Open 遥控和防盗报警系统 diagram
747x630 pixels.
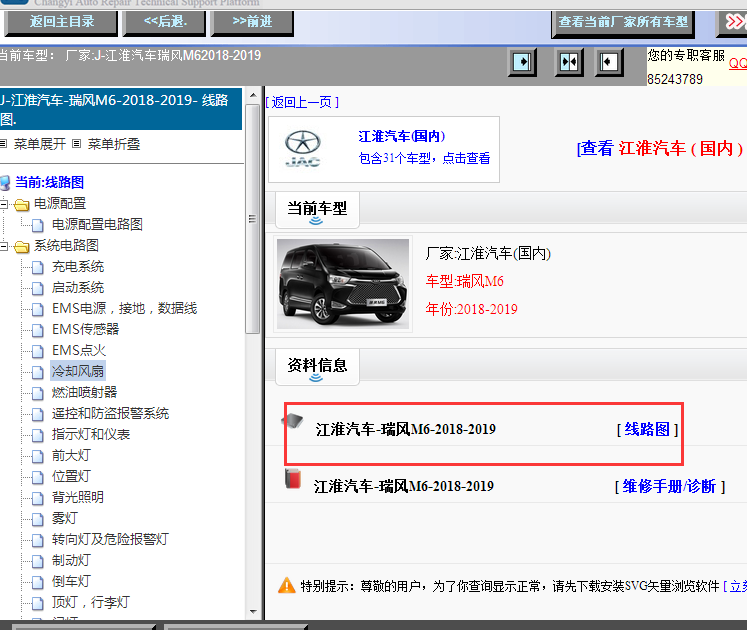(110, 413)
